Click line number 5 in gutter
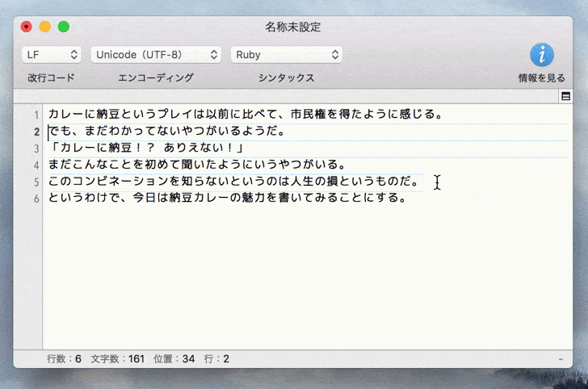This screenshot has width=588, height=389. pyautogui.click(x=36, y=182)
